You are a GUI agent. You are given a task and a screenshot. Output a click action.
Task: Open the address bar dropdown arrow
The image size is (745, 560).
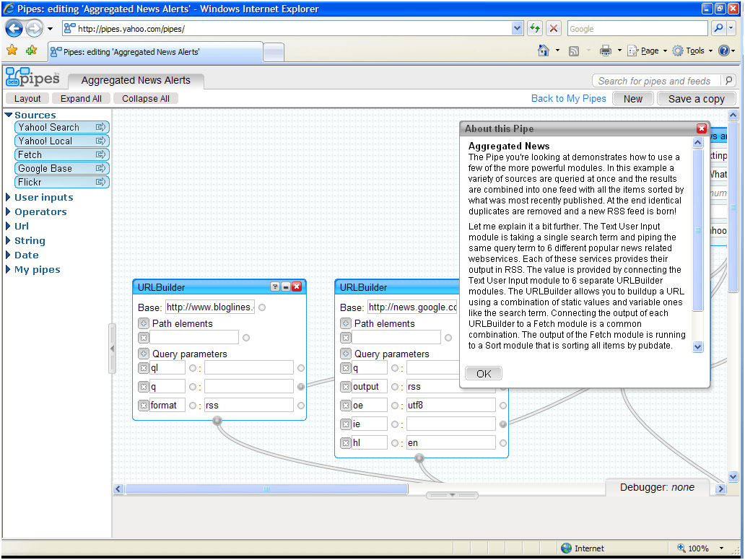point(518,28)
